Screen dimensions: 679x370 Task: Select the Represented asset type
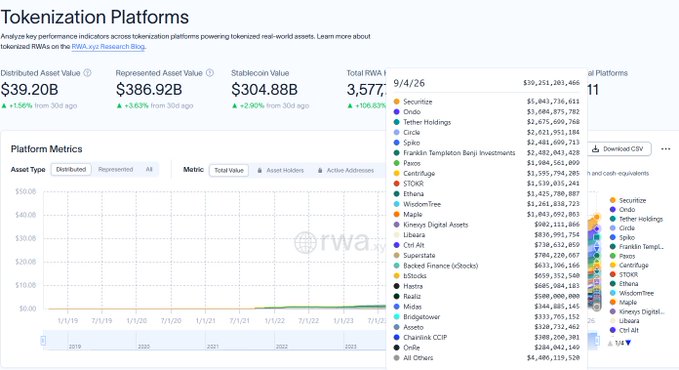point(116,169)
